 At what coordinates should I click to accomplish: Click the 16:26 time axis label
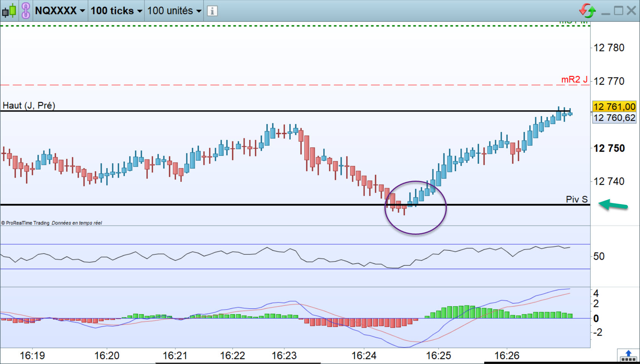click(x=507, y=356)
